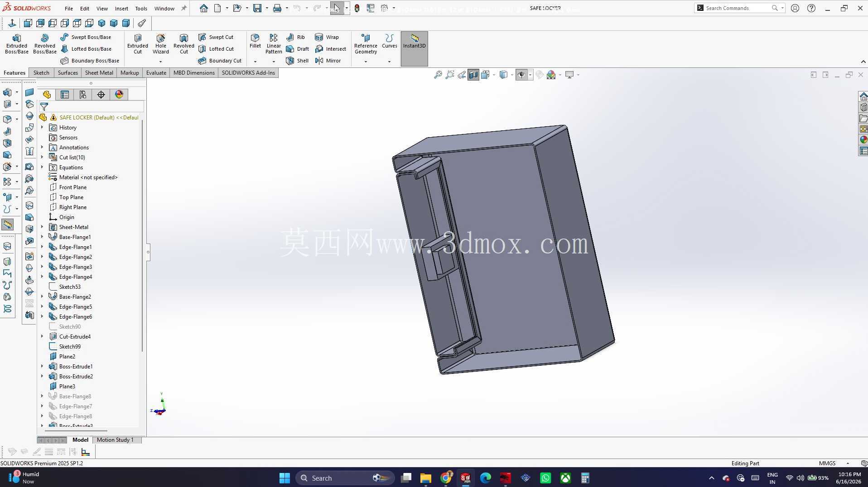Viewport: 868px width, 487px height.
Task: Open the DimXpertManager tab icon
Action: pos(101,95)
